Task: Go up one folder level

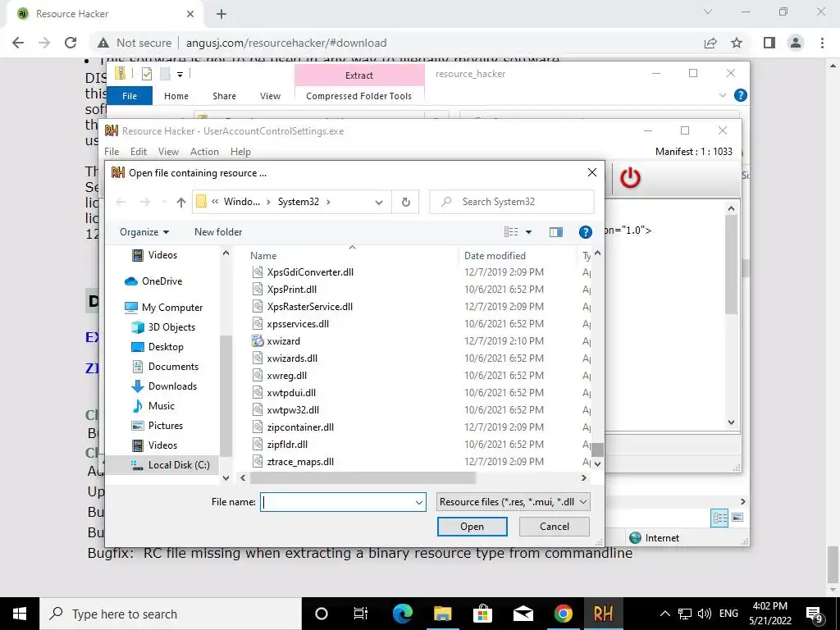Action: [x=181, y=202]
